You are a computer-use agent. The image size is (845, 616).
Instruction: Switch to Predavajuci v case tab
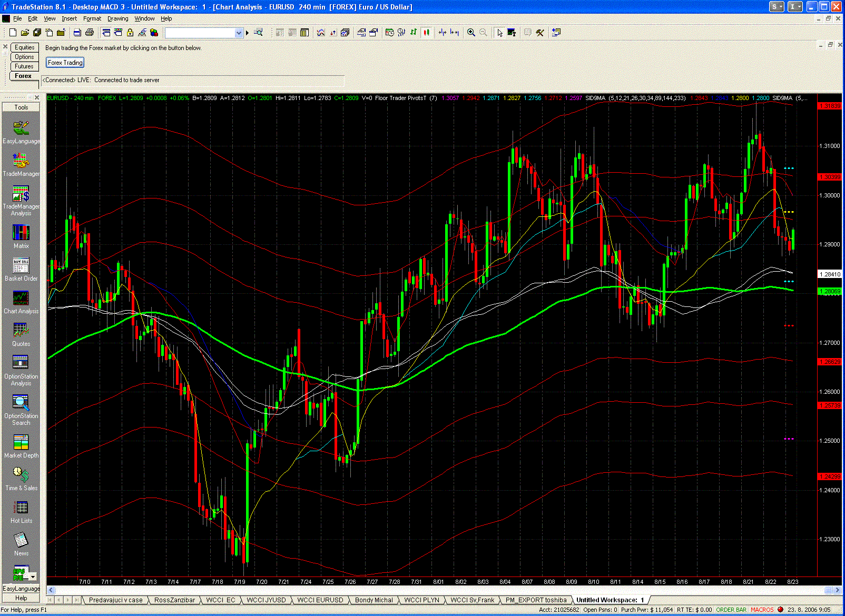(115, 600)
